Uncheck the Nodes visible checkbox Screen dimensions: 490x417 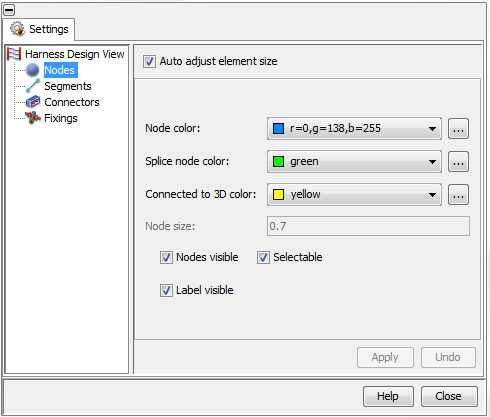point(166,257)
